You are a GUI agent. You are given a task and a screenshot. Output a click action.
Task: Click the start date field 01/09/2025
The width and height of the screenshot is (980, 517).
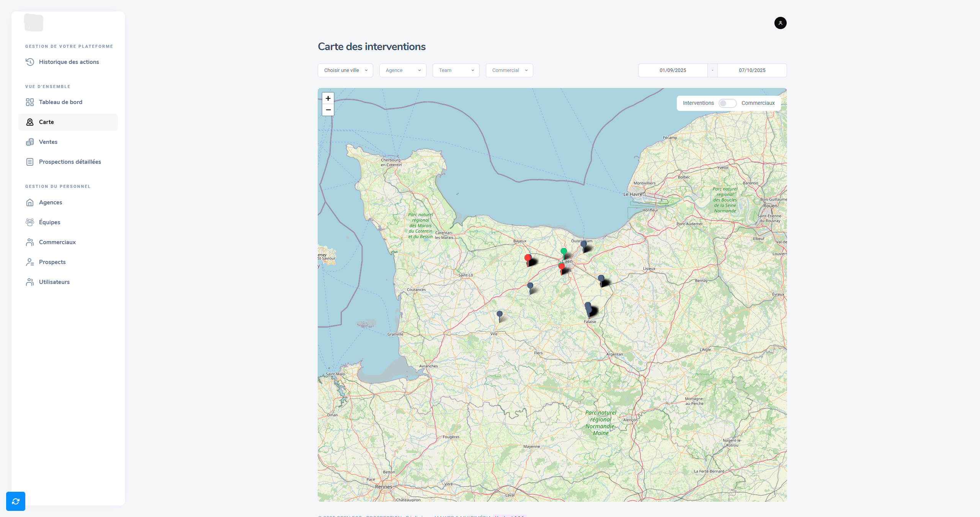point(673,70)
